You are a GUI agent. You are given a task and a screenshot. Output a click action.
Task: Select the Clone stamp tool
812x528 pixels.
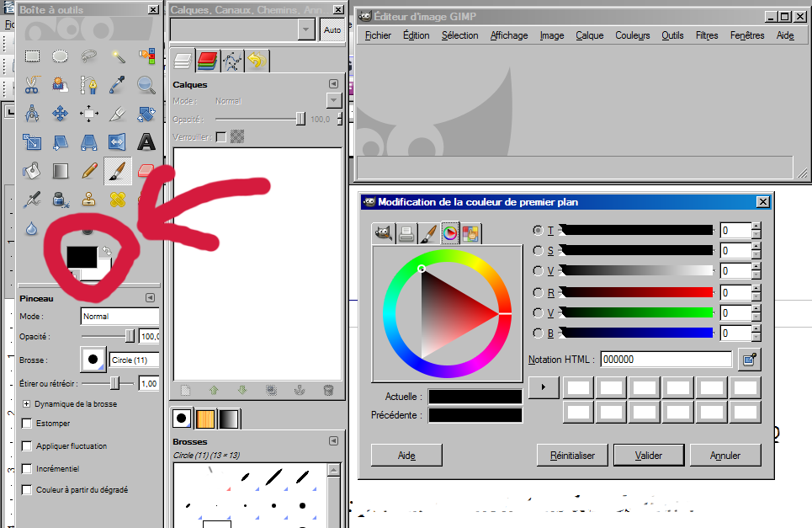pos(89,199)
